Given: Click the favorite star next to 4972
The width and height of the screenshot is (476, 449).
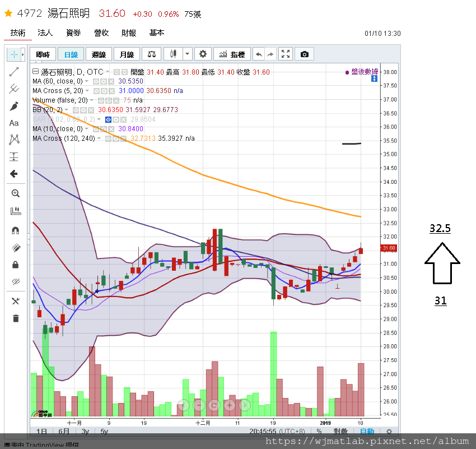Looking at the screenshot, I should point(8,13).
